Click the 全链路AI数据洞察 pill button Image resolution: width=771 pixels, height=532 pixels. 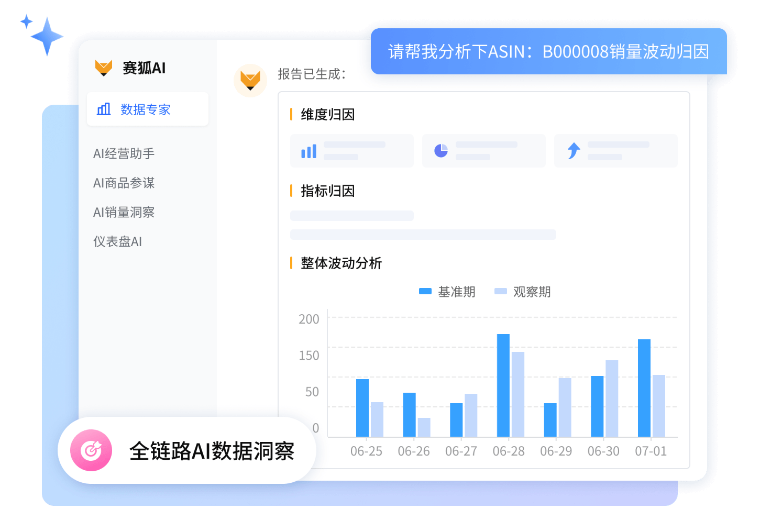(187, 450)
